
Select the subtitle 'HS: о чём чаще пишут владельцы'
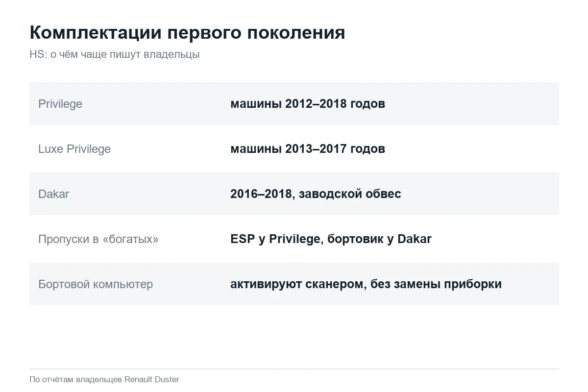pos(115,54)
